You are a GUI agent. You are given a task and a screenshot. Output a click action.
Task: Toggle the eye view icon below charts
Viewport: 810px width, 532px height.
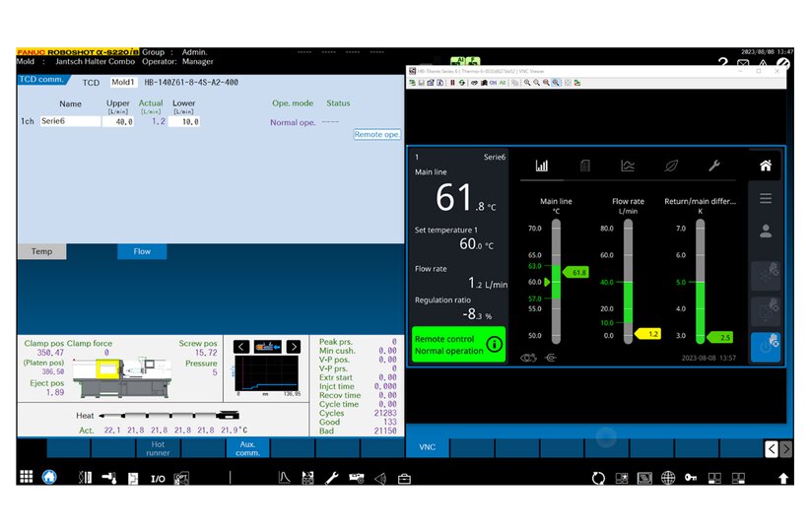pos(528,358)
